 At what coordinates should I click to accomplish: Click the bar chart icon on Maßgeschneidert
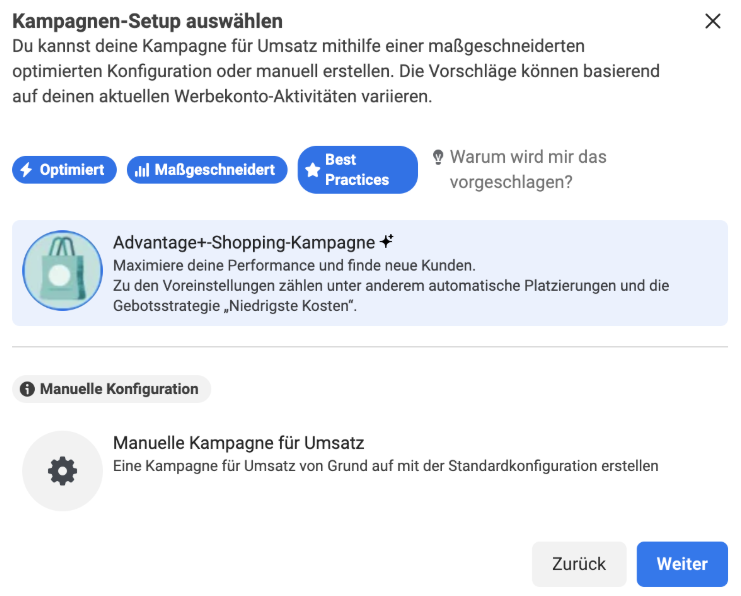142,170
